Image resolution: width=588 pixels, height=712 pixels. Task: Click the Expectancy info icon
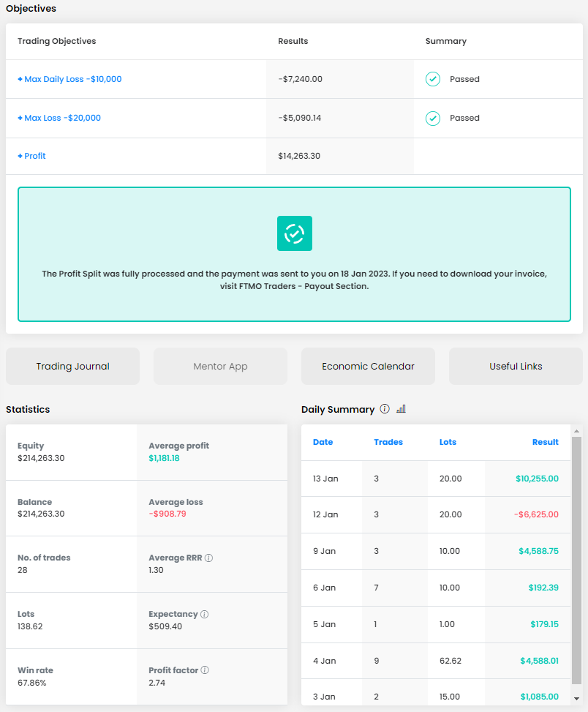204,615
